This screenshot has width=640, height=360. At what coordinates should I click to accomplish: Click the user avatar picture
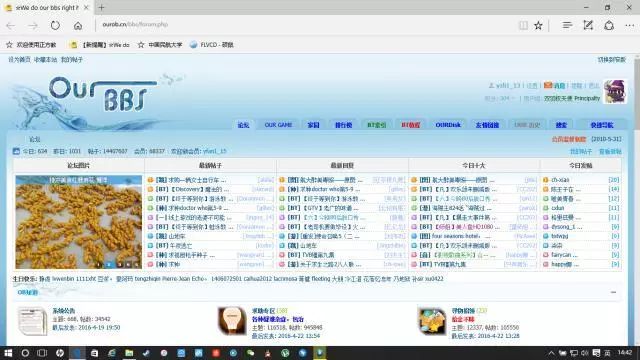(615, 91)
